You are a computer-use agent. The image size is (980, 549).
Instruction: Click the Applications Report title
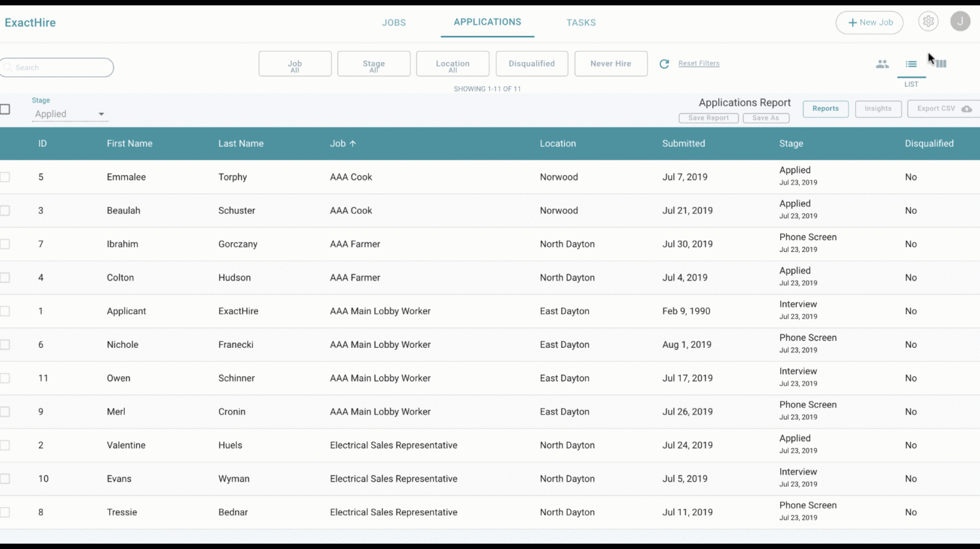[745, 102]
